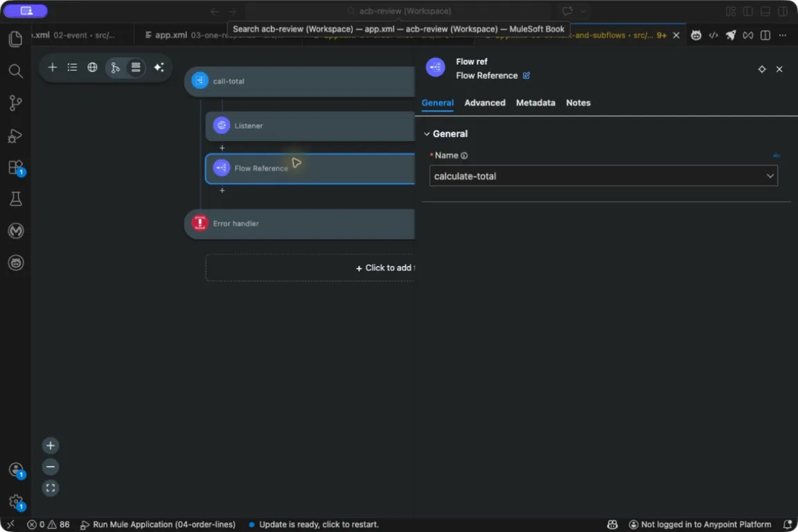Viewport: 798px width, 532px height.
Task: Click the compare changes icon in title bar
Action: pos(748,35)
